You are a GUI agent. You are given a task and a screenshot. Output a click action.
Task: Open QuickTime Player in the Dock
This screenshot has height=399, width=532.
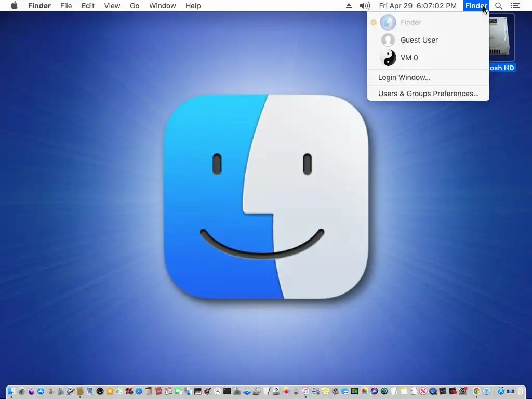pos(433,391)
